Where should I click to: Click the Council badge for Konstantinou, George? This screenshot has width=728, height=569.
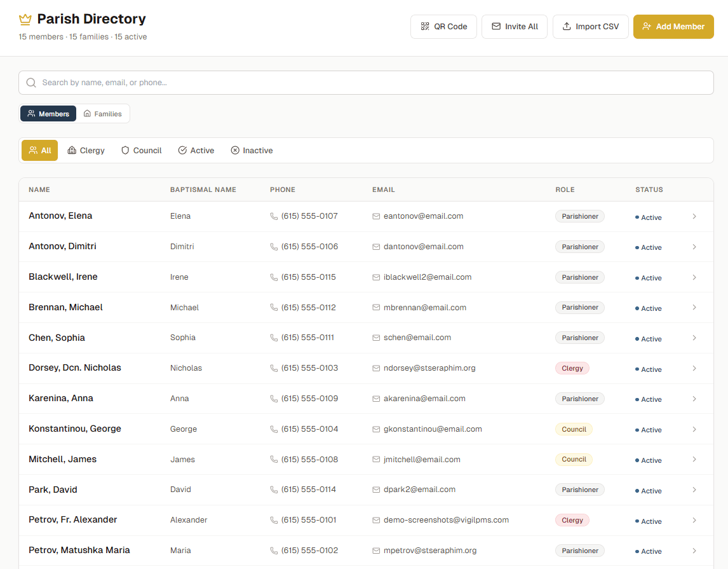click(x=574, y=429)
